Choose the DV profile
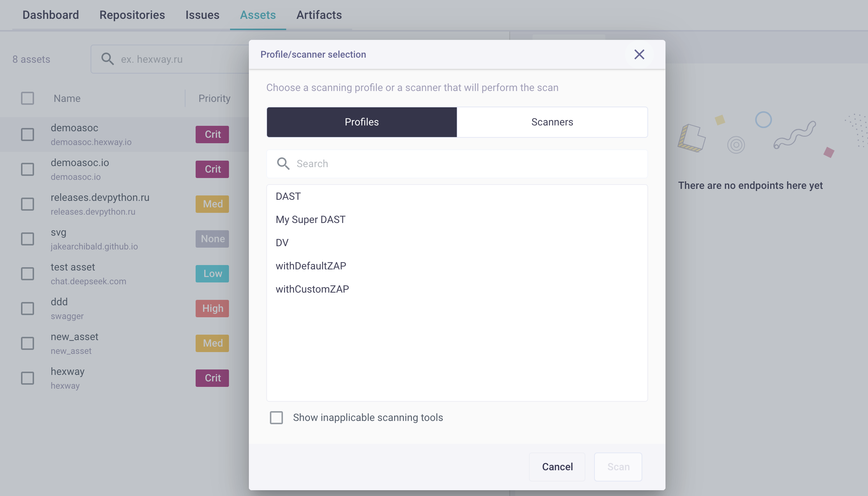The width and height of the screenshot is (868, 496). (282, 243)
